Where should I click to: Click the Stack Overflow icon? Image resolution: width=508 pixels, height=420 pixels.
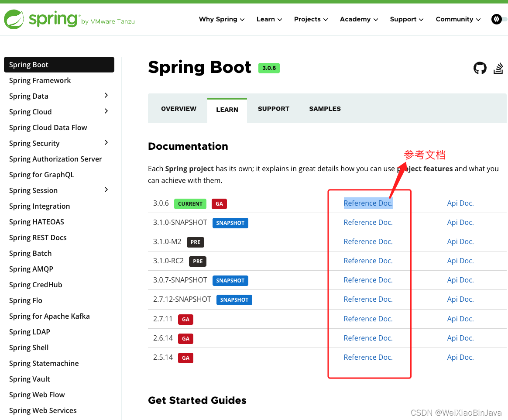pos(498,68)
